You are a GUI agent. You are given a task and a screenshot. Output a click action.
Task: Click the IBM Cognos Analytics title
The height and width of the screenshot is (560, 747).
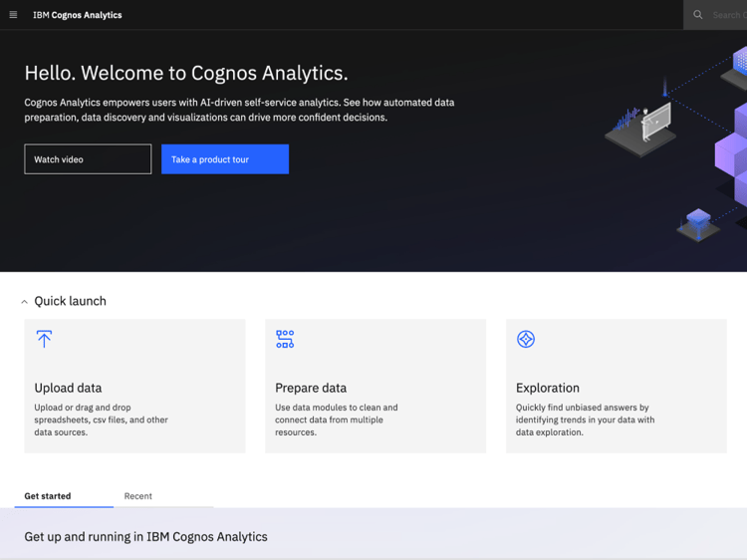pyautogui.click(x=77, y=15)
